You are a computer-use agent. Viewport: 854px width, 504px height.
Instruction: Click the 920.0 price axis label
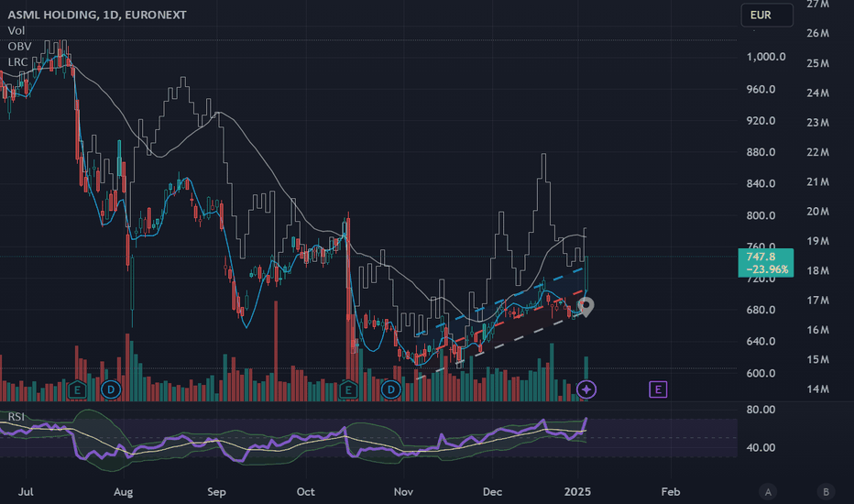[761, 120]
